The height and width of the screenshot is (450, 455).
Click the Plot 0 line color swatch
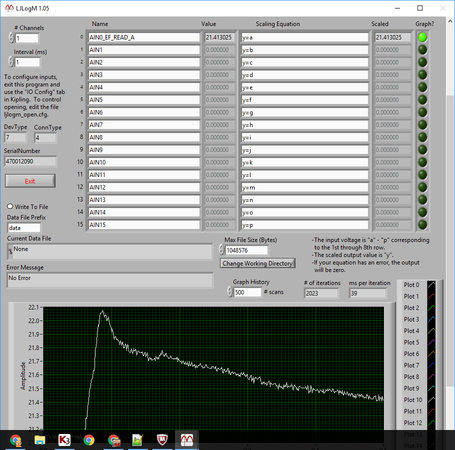point(431,285)
